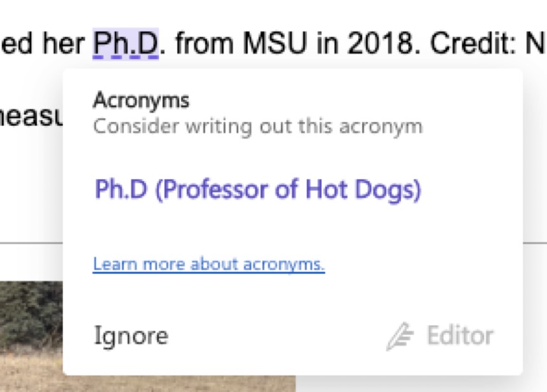Click the underlined Ph.D word in the document

pos(126,43)
